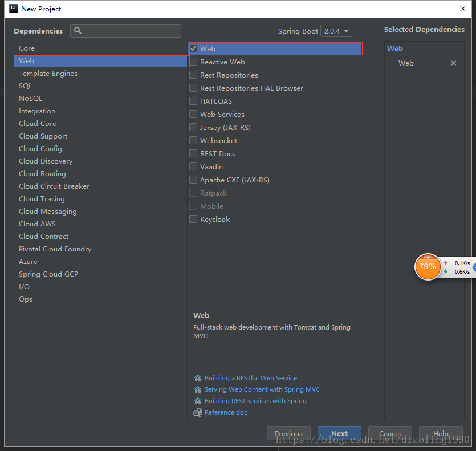This screenshot has width=476, height=451.
Task: Select the Cloud Discovery category
Action: 100,161
